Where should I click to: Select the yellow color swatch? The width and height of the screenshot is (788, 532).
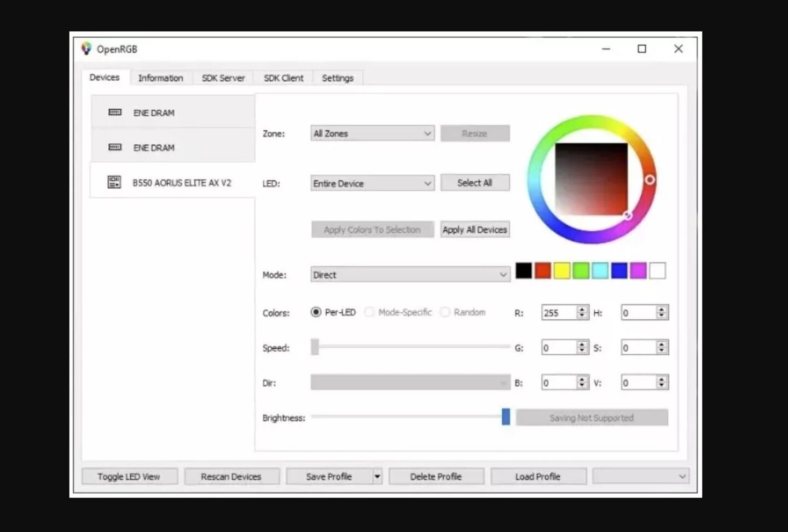coord(562,270)
